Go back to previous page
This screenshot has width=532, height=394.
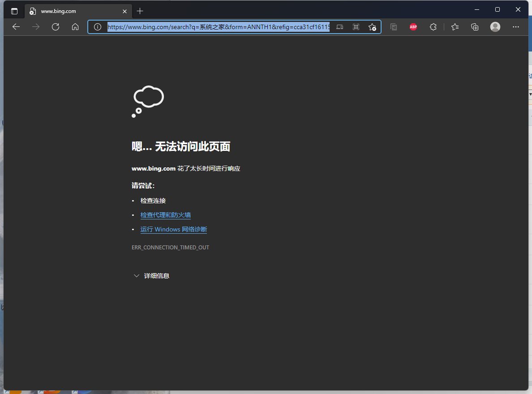click(16, 27)
